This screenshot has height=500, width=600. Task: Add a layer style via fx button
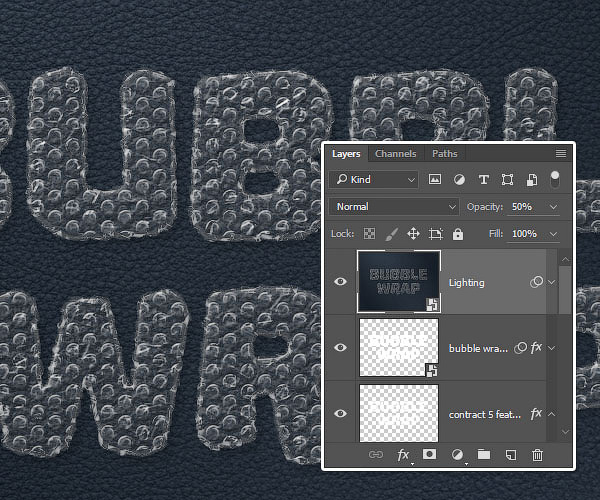(403, 454)
